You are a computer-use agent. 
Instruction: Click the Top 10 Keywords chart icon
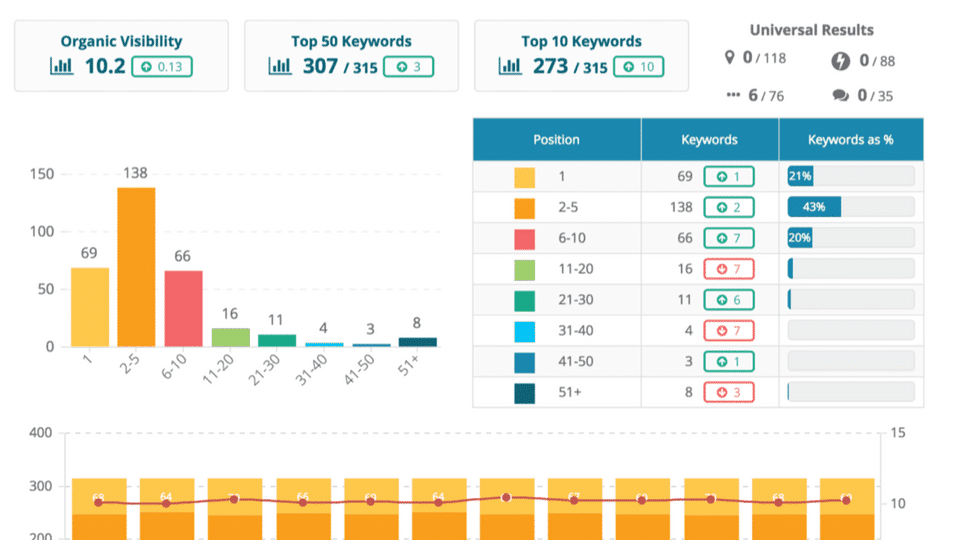510,67
